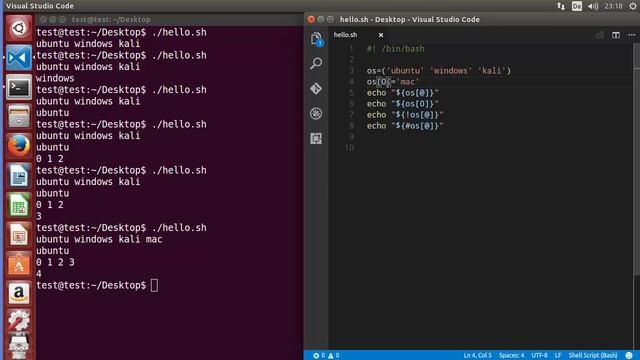Open the Debug view in activity bar

pyautogui.click(x=316, y=113)
